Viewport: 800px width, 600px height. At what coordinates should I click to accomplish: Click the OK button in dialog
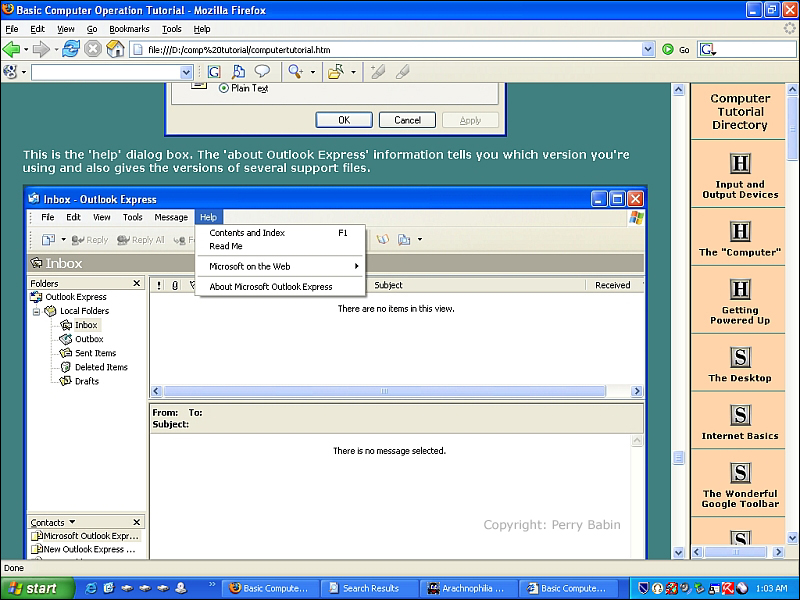[x=344, y=120]
